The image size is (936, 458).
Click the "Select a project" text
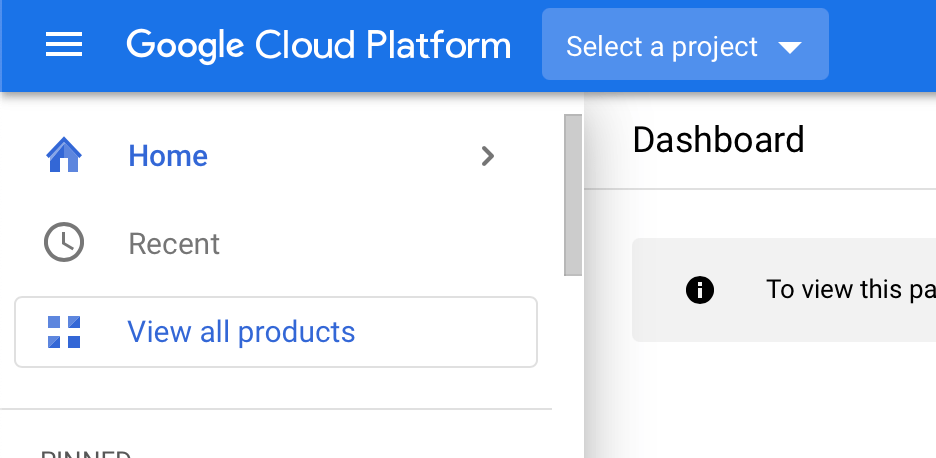click(661, 47)
